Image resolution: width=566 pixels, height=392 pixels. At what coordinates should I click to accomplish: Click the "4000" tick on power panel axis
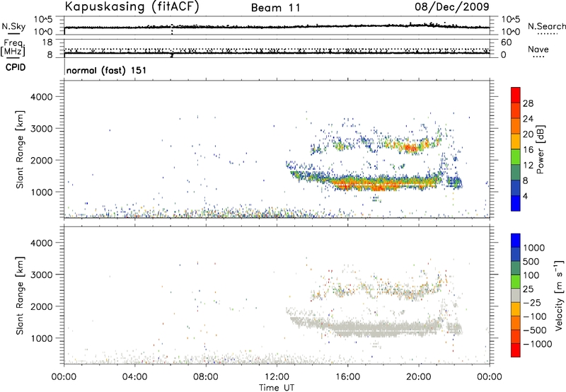tap(42, 97)
